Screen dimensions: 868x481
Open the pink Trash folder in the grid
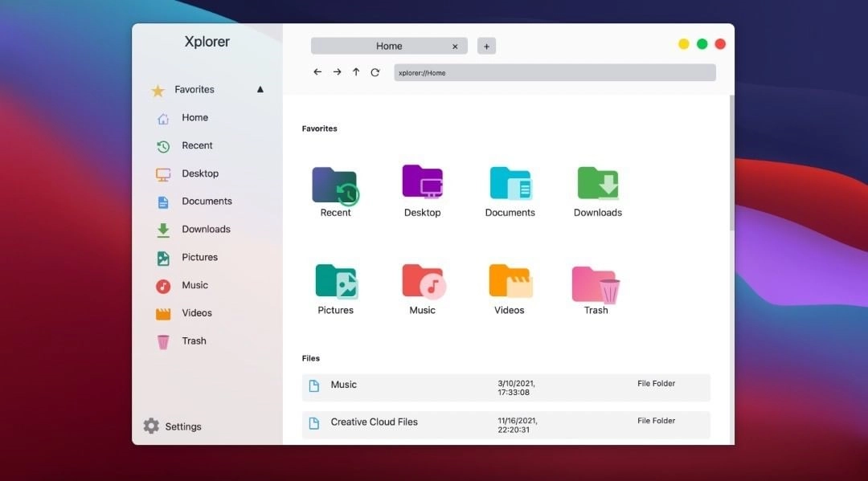tap(596, 283)
